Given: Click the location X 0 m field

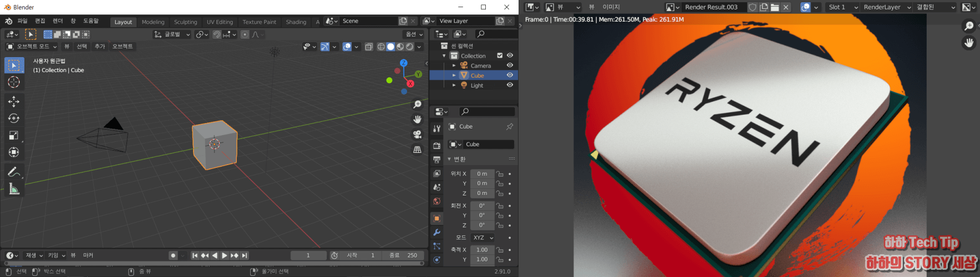Looking at the screenshot, I should click(482, 174).
